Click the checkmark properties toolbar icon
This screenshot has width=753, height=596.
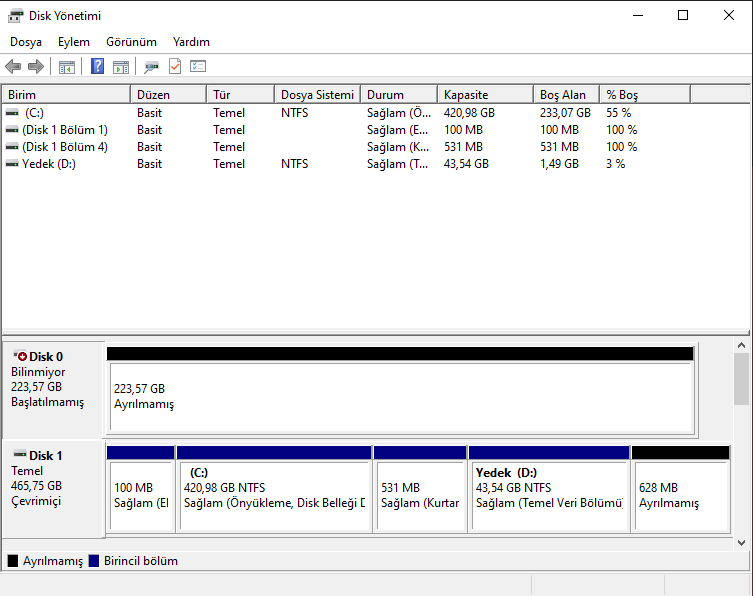[x=175, y=66]
